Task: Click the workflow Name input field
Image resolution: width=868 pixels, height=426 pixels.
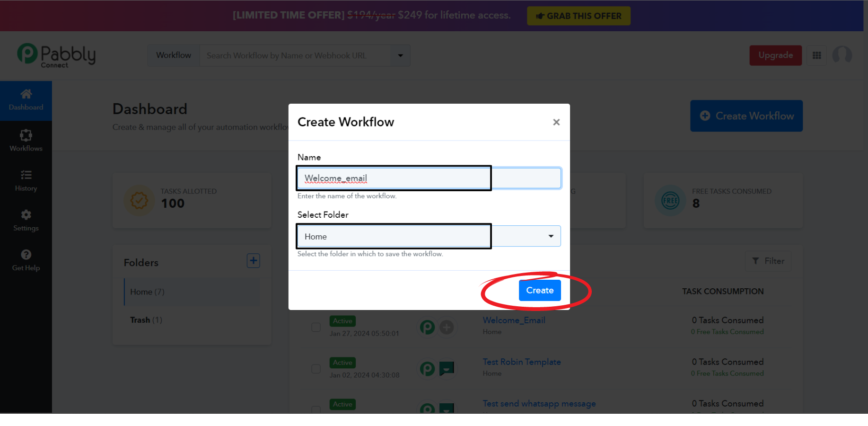Action: click(x=429, y=178)
